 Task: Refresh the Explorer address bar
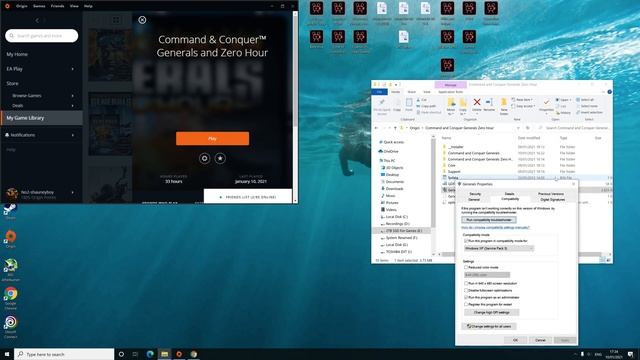coord(528,128)
